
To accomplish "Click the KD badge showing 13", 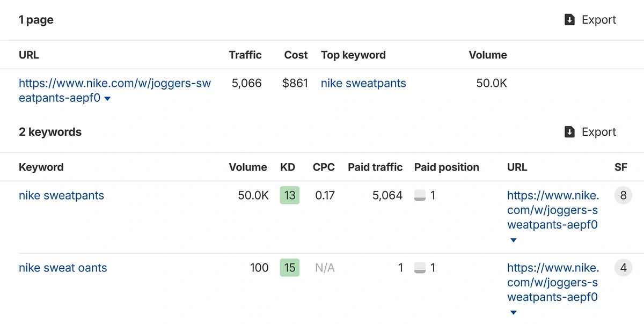I will click(290, 195).
